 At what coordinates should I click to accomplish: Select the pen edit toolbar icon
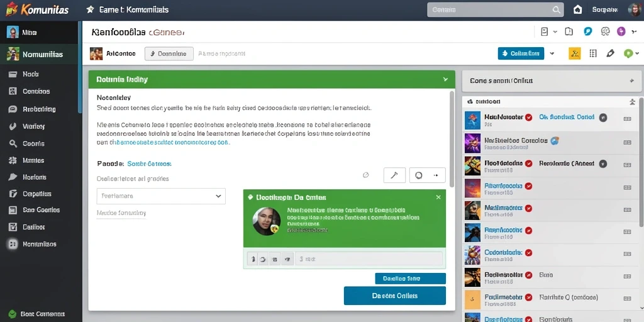tap(610, 53)
